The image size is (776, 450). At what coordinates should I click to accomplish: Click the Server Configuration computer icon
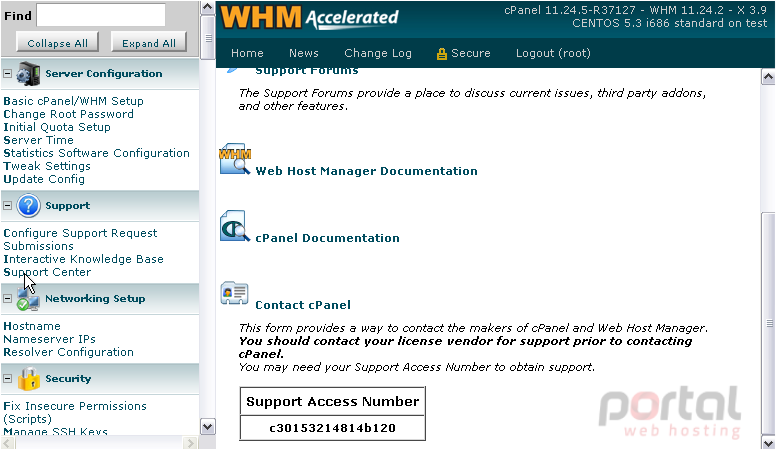pos(28,74)
